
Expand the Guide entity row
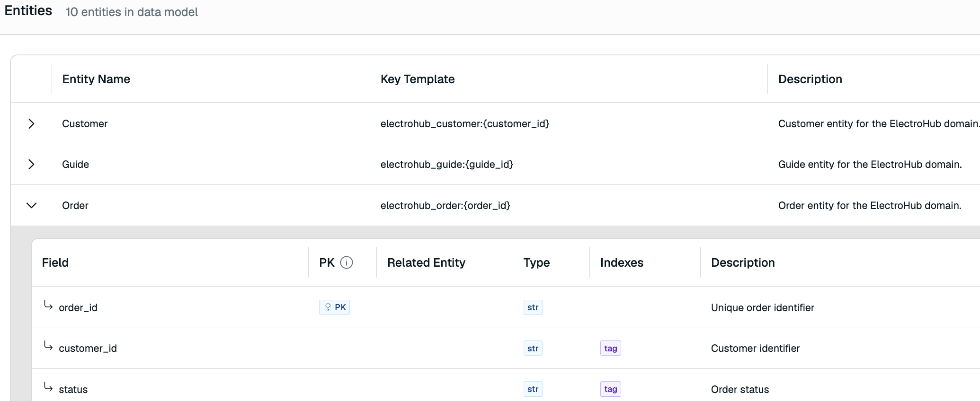[31, 164]
